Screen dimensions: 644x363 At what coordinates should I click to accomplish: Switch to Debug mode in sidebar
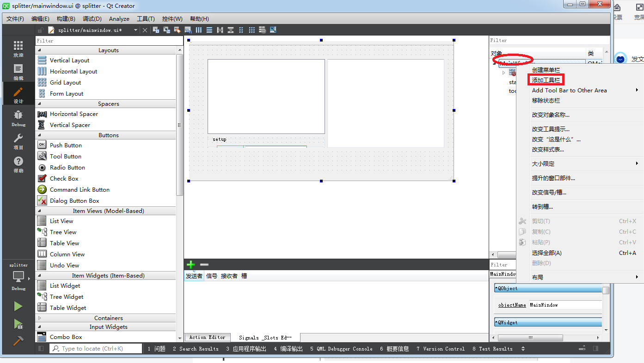pos(18,118)
